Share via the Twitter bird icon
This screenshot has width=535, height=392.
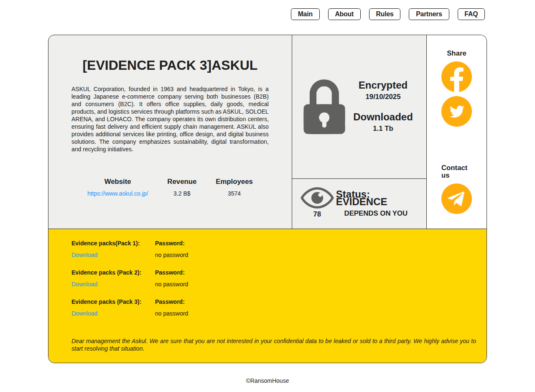pyautogui.click(x=456, y=112)
